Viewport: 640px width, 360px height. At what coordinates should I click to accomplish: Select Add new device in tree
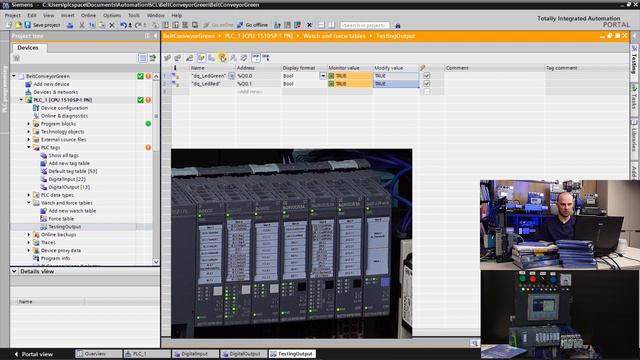tap(51, 84)
